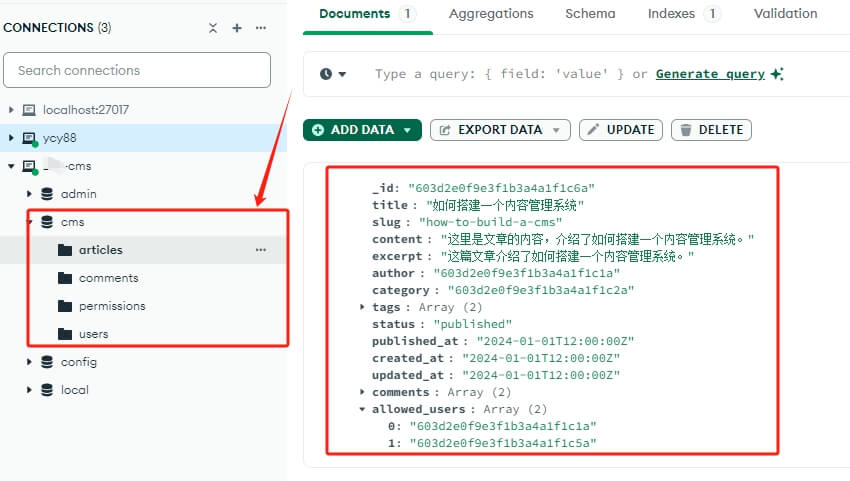Click the query history clock icon
The height and width of the screenshot is (481, 850).
click(326, 74)
